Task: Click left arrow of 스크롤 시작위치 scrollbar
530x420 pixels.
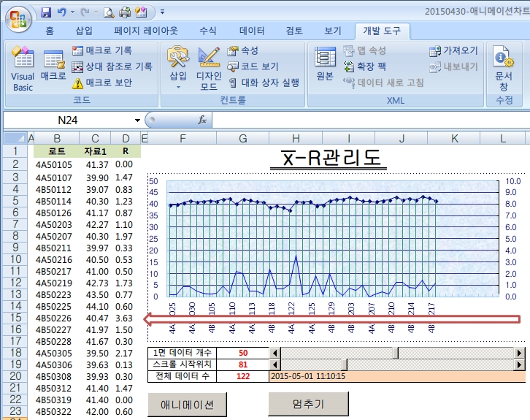Action: (x=274, y=365)
